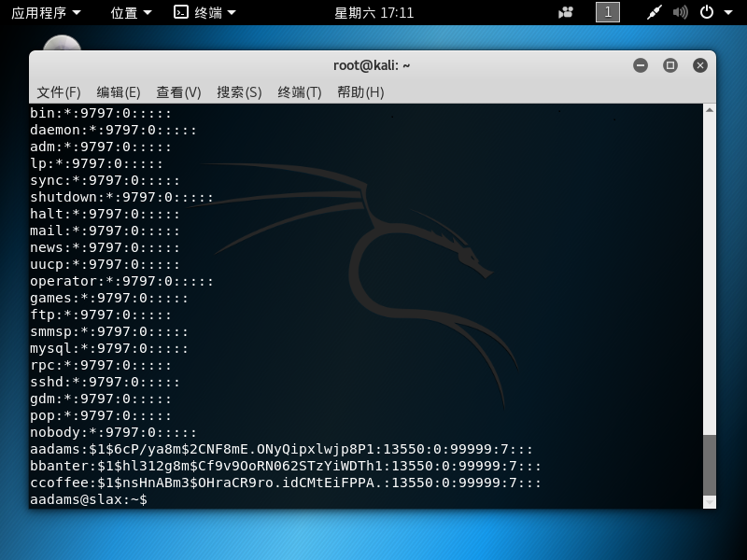Click the terminal title bar root@kali: ~

[372, 65]
